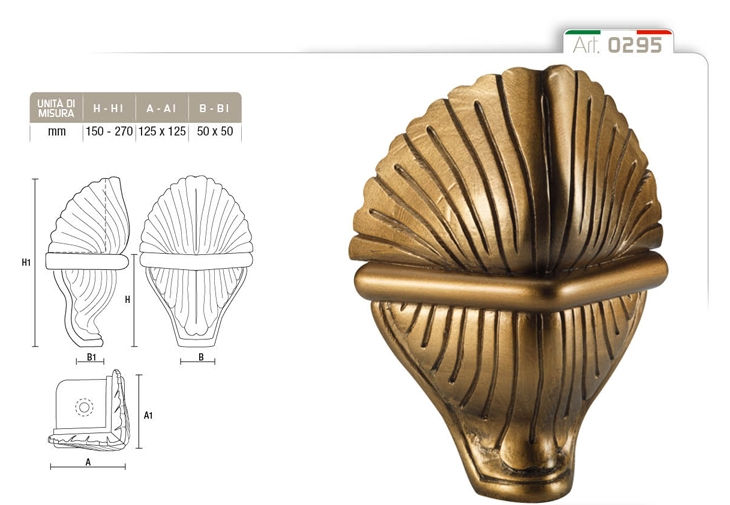Click the H1 dimension label
The height and width of the screenshot is (505, 730).
tap(26, 263)
